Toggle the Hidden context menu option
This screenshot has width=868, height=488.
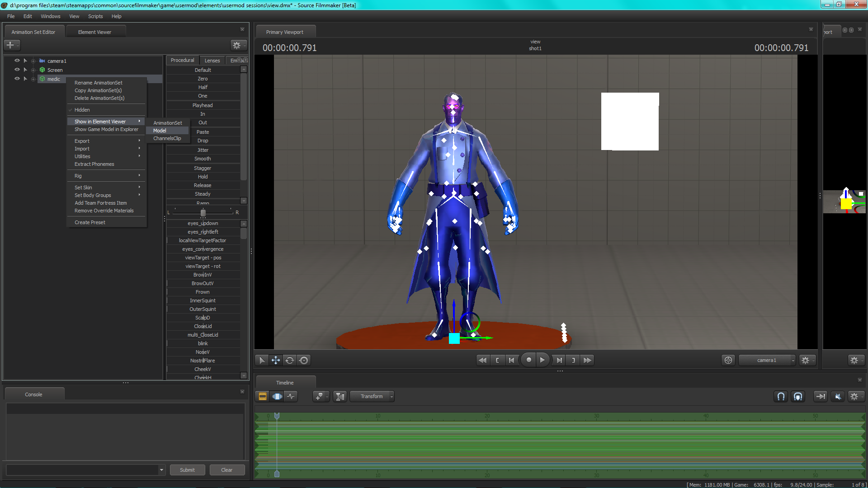click(82, 110)
